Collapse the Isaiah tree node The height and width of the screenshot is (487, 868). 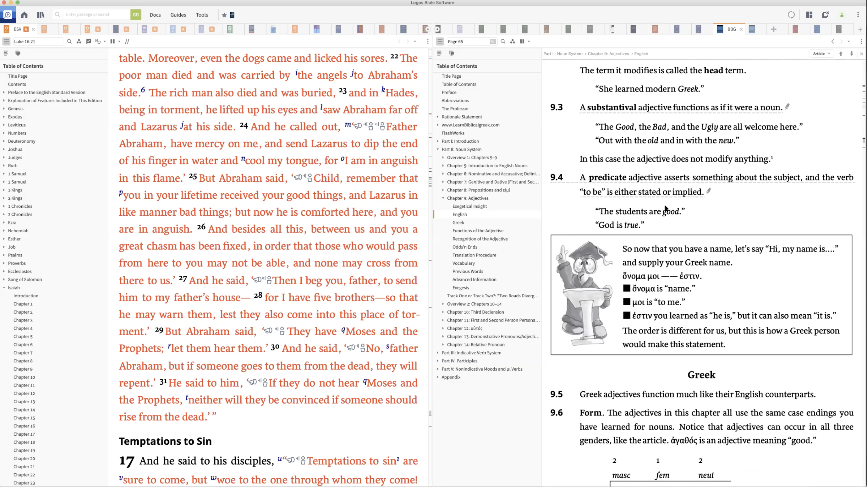pos(4,288)
